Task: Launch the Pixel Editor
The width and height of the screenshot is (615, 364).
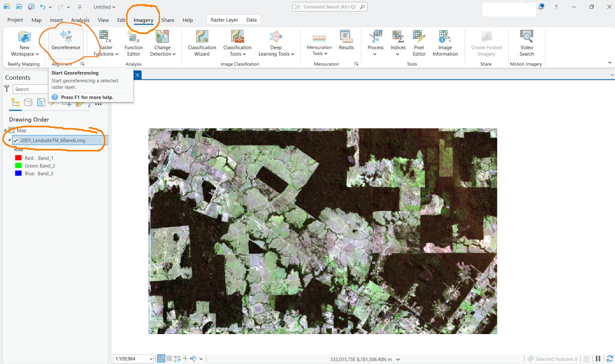Action: pyautogui.click(x=418, y=43)
